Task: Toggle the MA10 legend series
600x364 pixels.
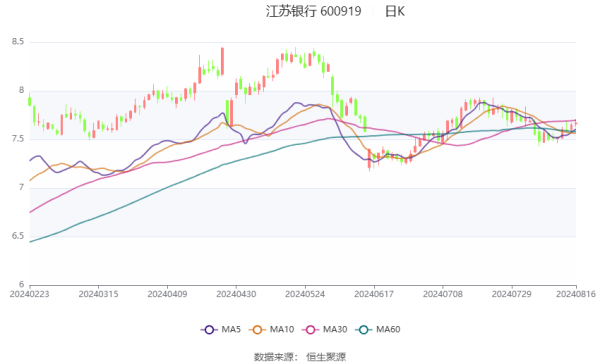Action: click(x=272, y=329)
